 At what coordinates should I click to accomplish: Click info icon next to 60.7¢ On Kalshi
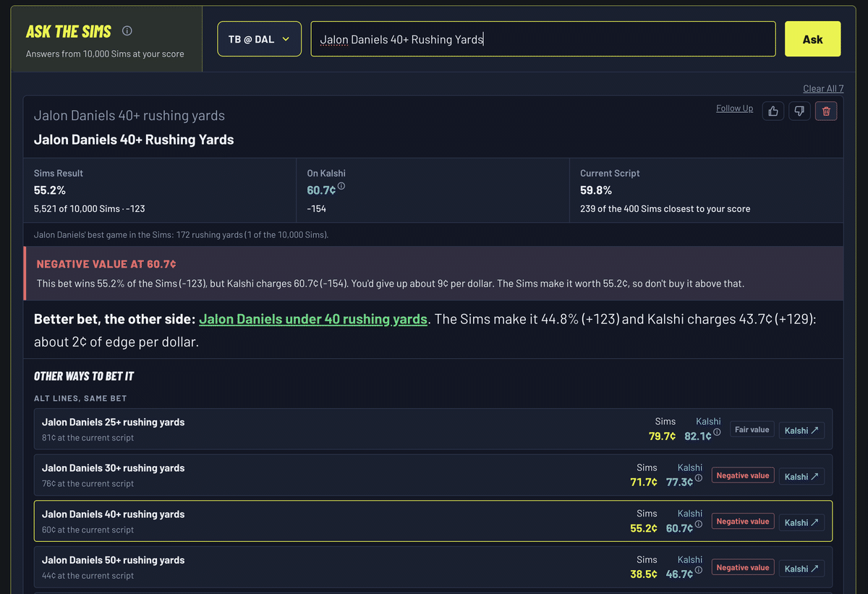coord(341,186)
